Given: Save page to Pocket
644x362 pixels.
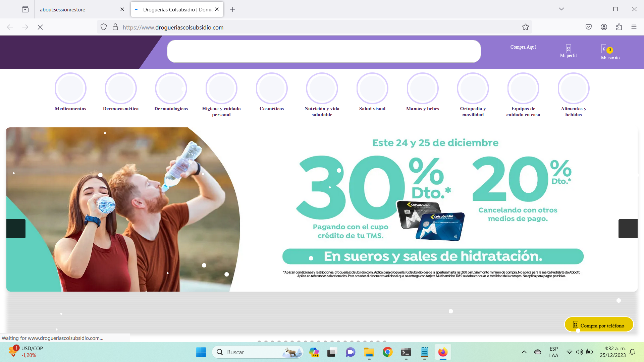Looking at the screenshot, I should click(589, 27).
